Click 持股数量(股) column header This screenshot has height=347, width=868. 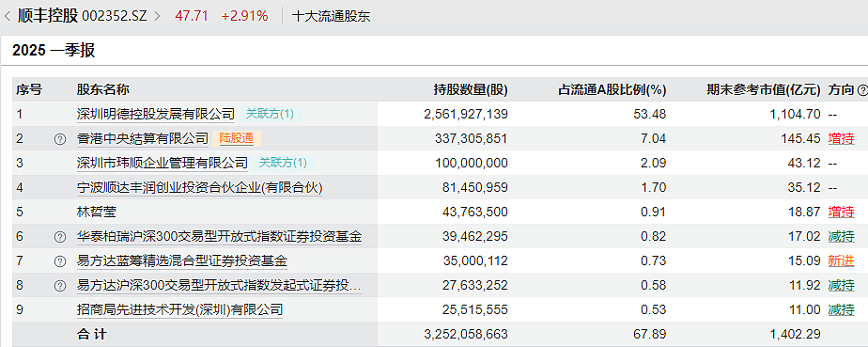pos(471,89)
